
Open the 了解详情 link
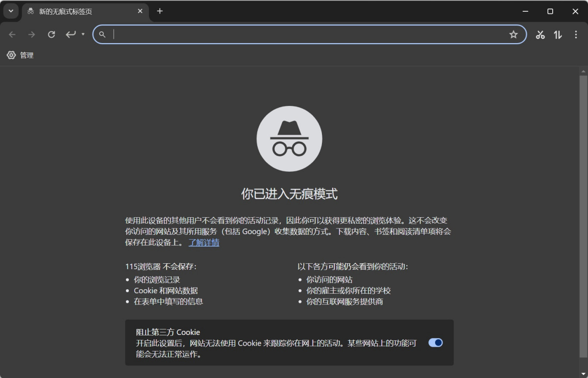(204, 243)
